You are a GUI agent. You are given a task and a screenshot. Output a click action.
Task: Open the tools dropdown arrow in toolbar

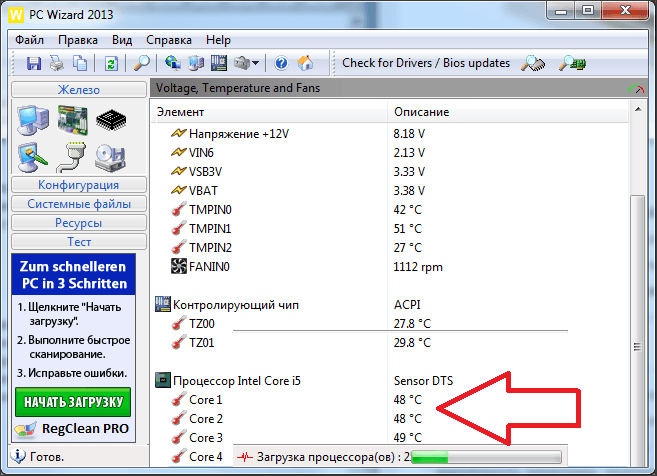pyautogui.click(x=256, y=64)
